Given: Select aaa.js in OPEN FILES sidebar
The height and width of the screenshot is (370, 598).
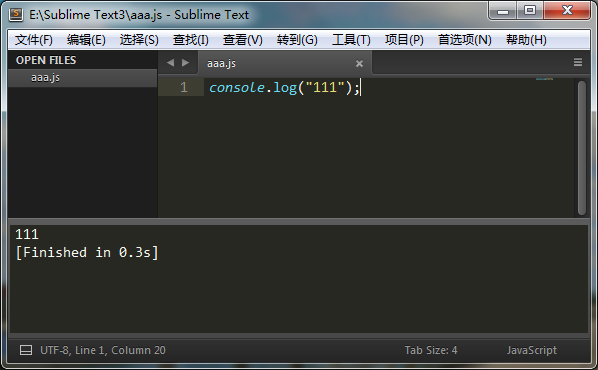Looking at the screenshot, I should [82, 78].
